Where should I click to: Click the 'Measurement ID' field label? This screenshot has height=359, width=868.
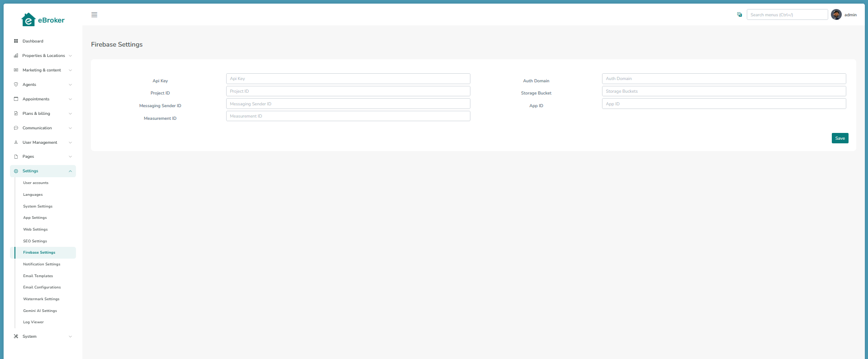(x=160, y=118)
